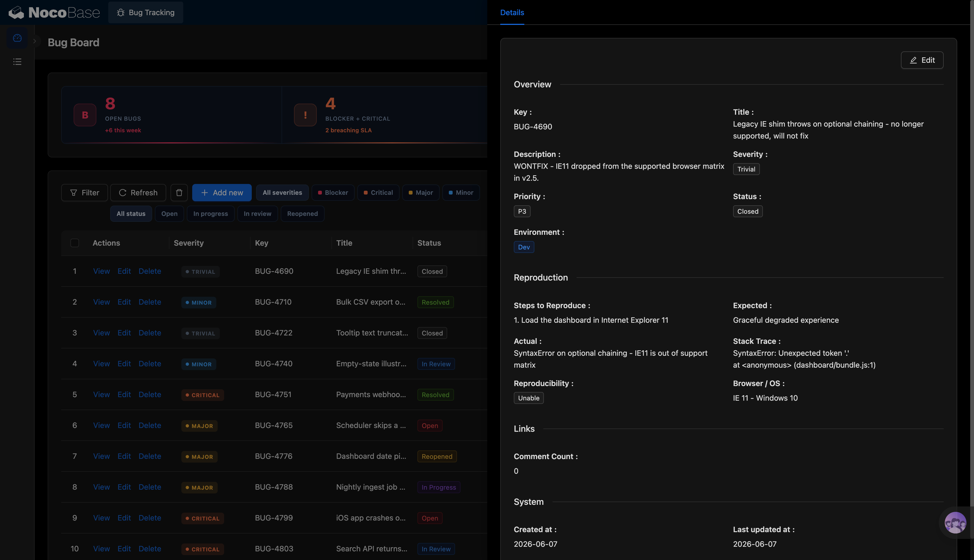This screenshot has width=974, height=560.
Task: Click title cell 'Payments webhoo...'
Action: (x=371, y=395)
